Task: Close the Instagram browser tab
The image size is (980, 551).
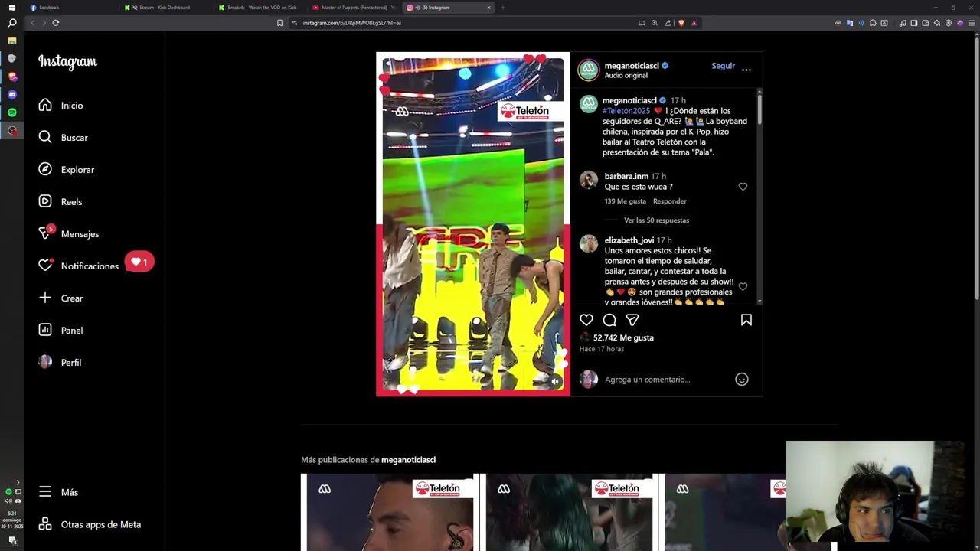Action: click(488, 8)
